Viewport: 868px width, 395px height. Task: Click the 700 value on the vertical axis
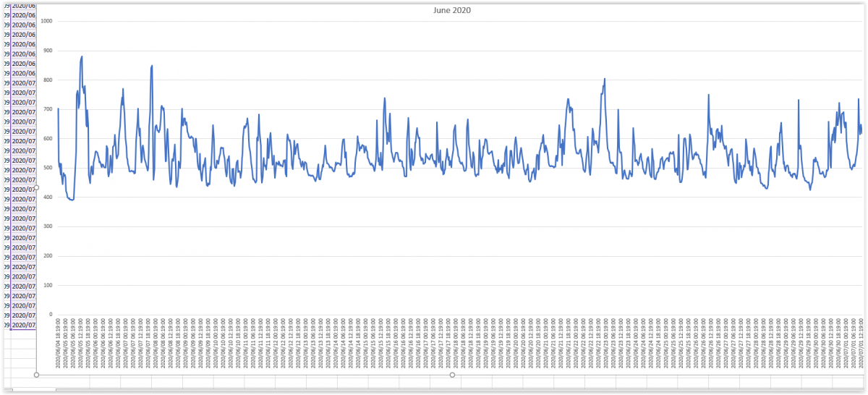[x=48, y=109]
